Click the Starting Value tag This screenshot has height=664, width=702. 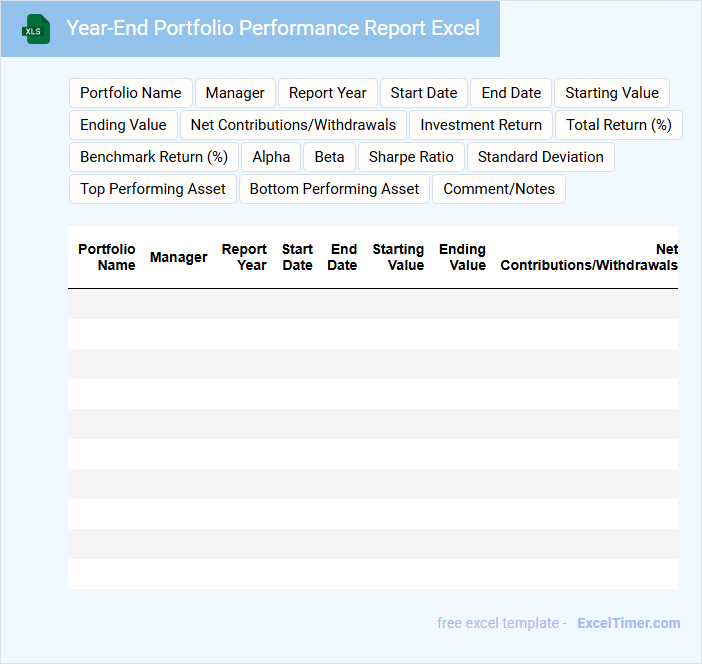click(x=612, y=93)
